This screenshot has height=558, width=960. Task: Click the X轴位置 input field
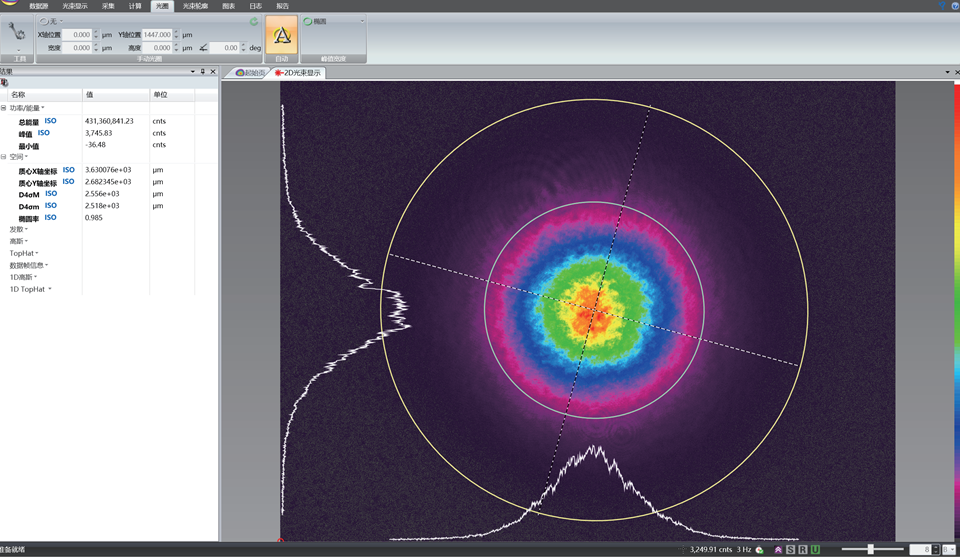click(77, 35)
